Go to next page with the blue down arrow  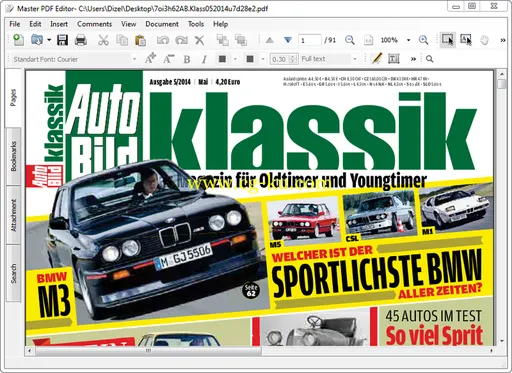288,40
